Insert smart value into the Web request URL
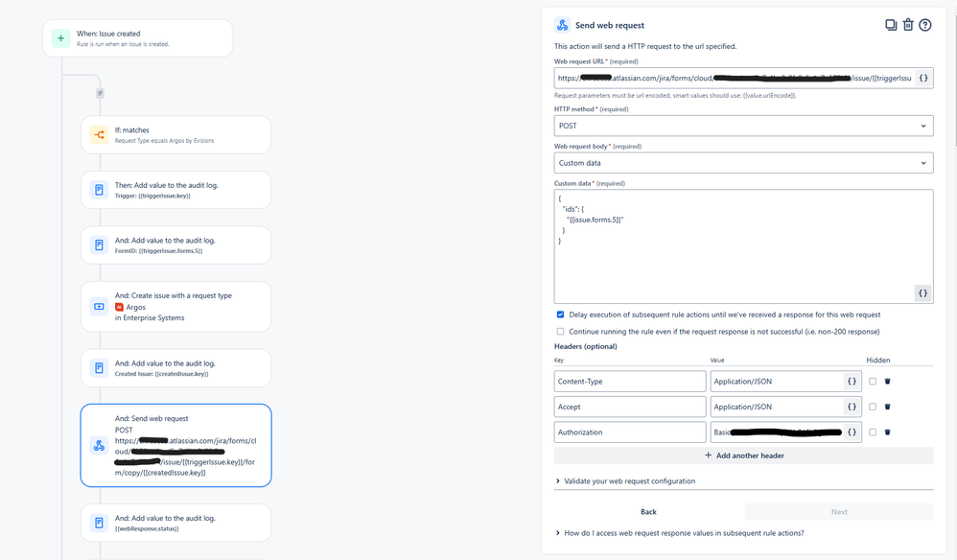This screenshot has width=957, height=560. pyautogui.click(x=922, y=78)
